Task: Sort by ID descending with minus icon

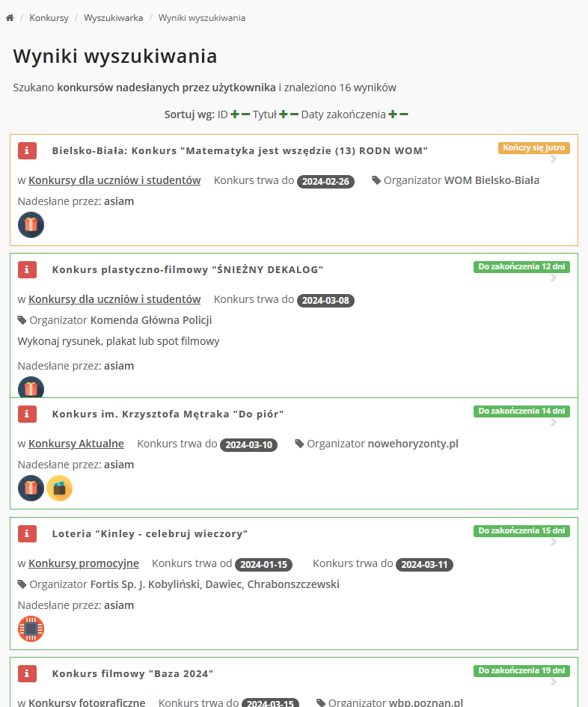Action: point(246,114)
